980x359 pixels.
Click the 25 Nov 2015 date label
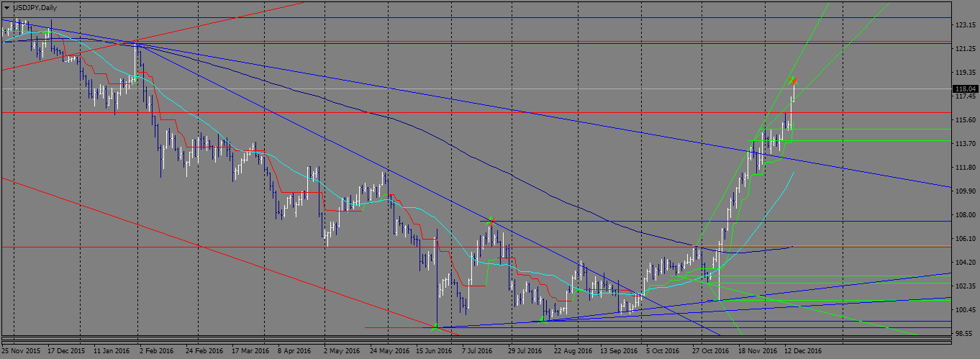[22, 351]
